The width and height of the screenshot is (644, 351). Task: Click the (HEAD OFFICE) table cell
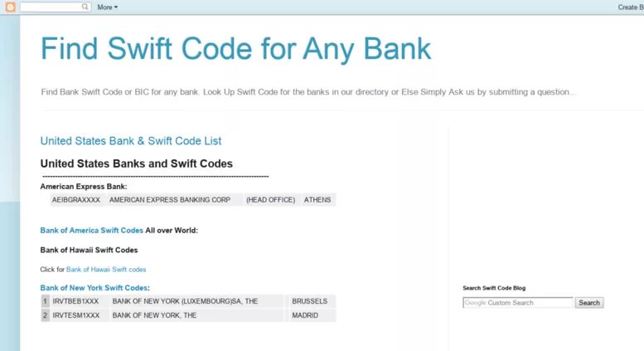click(x=270, y=200)
